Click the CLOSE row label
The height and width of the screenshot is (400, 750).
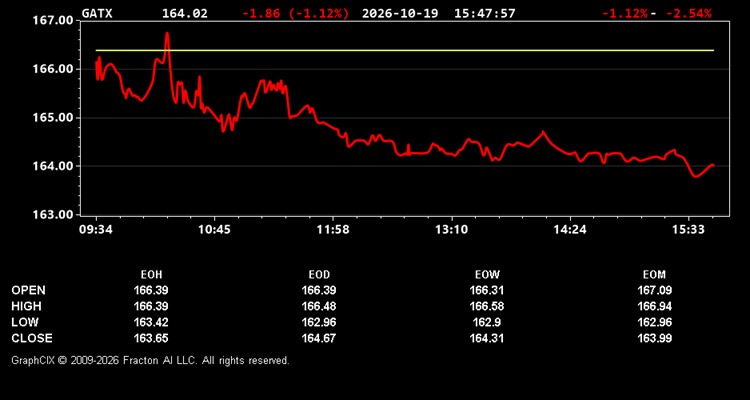[x=32, y=338]
